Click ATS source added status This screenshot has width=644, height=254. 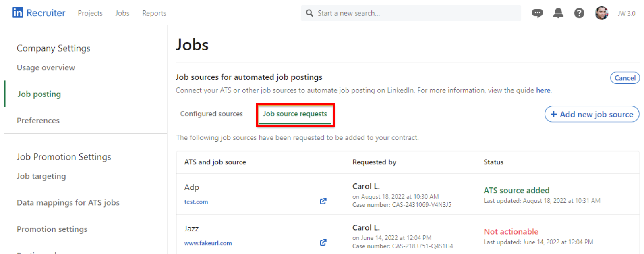click(x=516, y=190)
